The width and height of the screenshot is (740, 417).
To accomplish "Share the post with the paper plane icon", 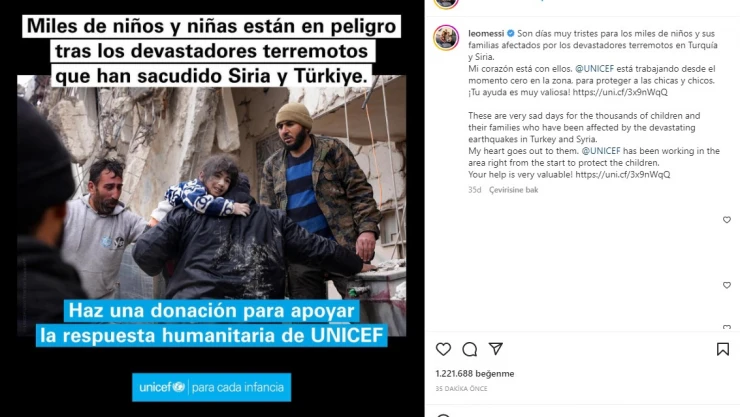I will [x=496, y=349].
